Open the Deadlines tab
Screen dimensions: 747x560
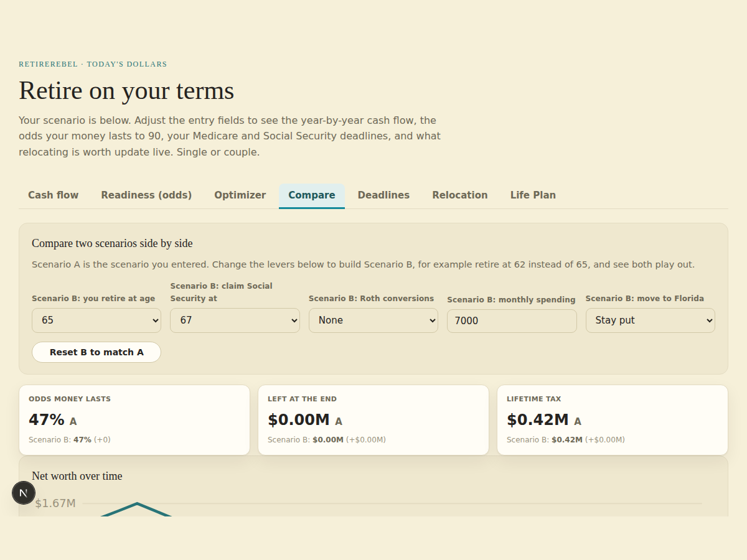tap(383, 195)
